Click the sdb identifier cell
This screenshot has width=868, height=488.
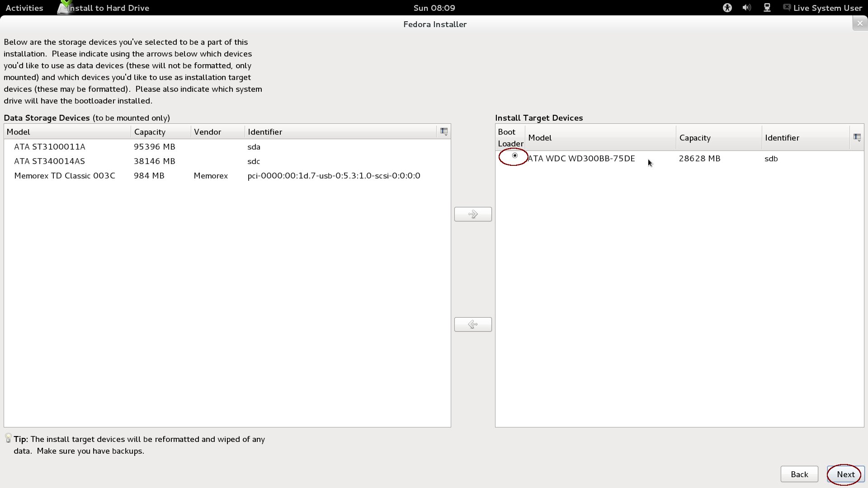coord(771,158)
